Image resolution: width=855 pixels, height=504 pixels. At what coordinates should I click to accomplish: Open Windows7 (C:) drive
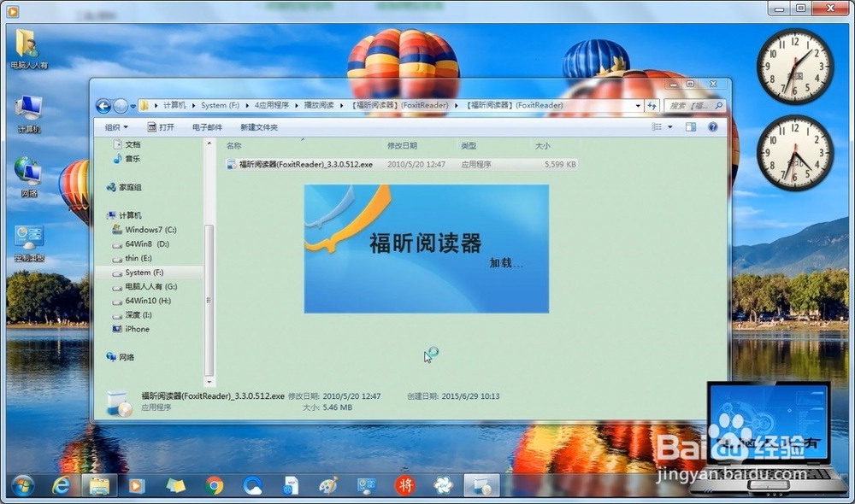[144, 230]
